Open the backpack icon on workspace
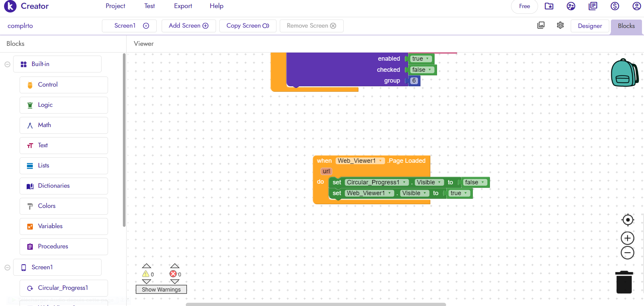This screenshot has width=644, height=306. pos(624,73)
